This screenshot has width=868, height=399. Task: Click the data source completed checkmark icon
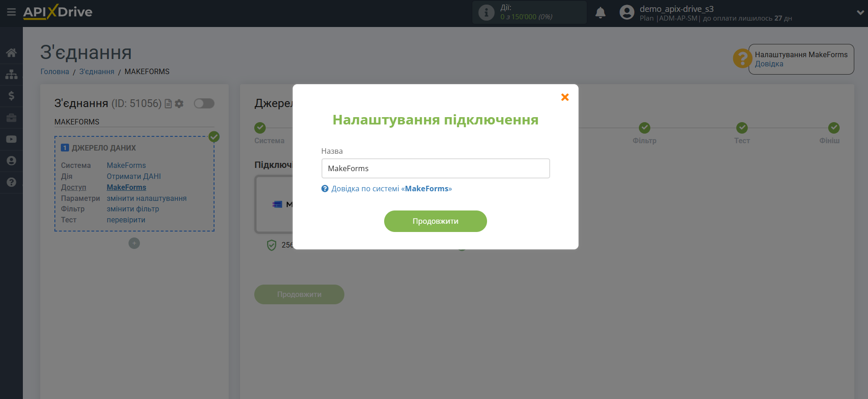coord(214,136)
